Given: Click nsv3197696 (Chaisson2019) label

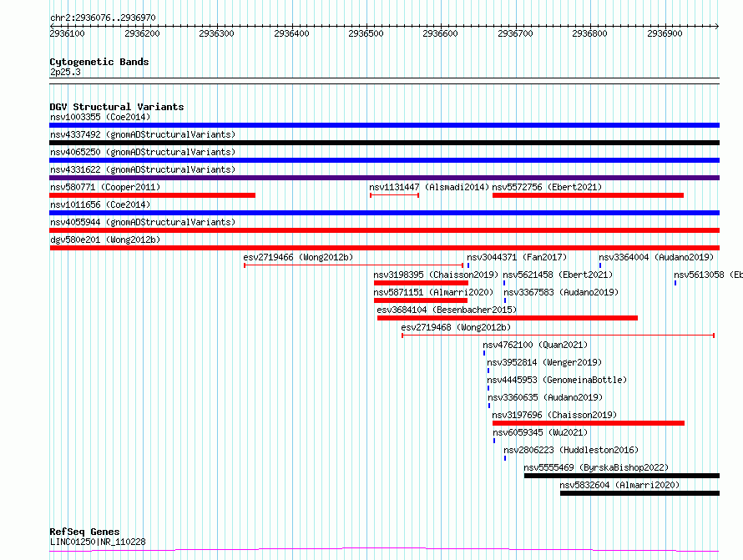Looking at the screenshot, I should [554, 415].
